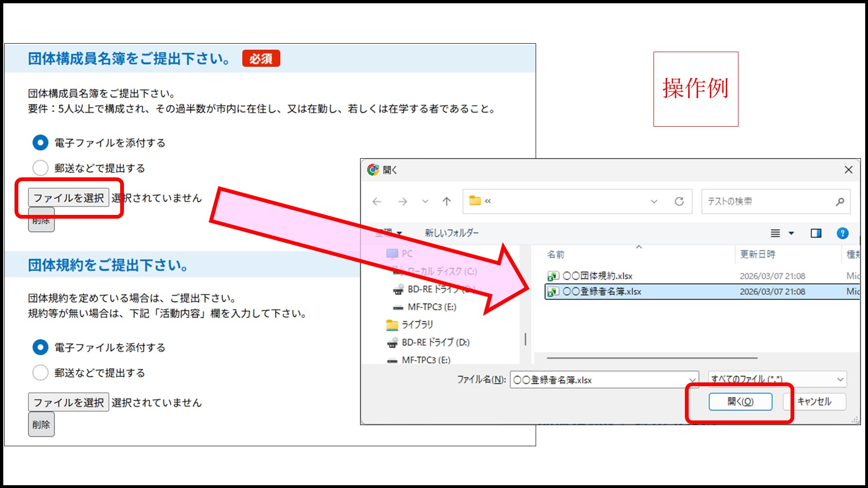The image size is (868, 488).
Task: Click the blue help question mark icon
Action: (842, 233)
